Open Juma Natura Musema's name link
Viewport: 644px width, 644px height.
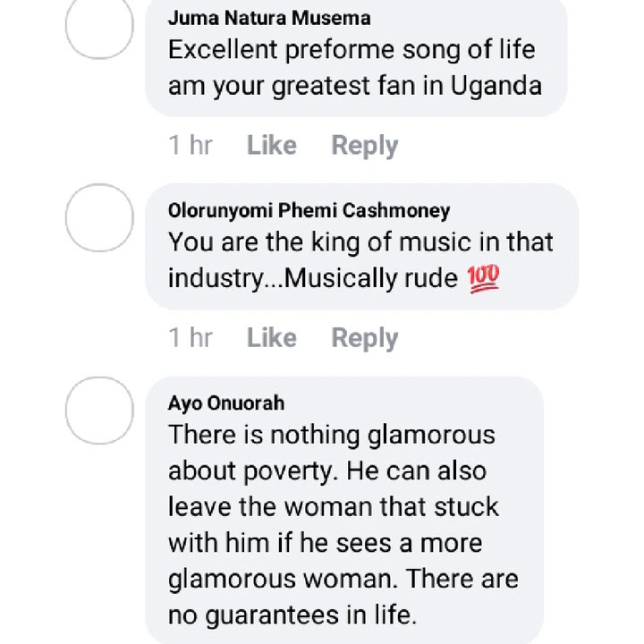pyautogui.click(x=269, y=18)
